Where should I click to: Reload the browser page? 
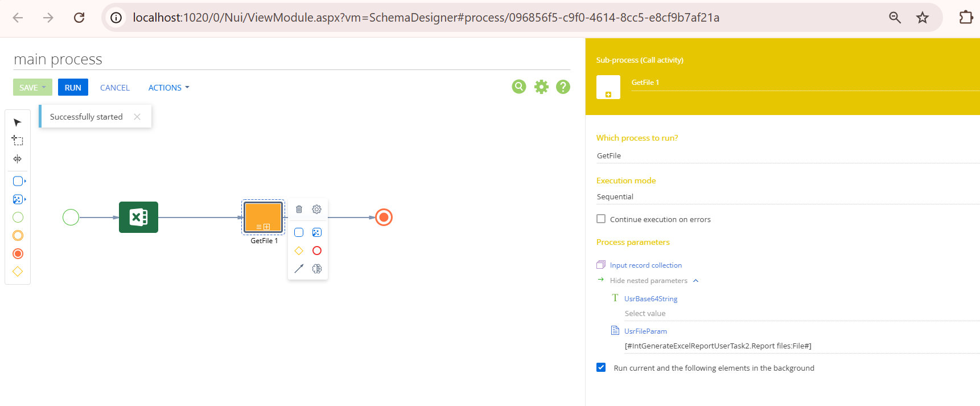pyautogui.click(x=79, y=18)
